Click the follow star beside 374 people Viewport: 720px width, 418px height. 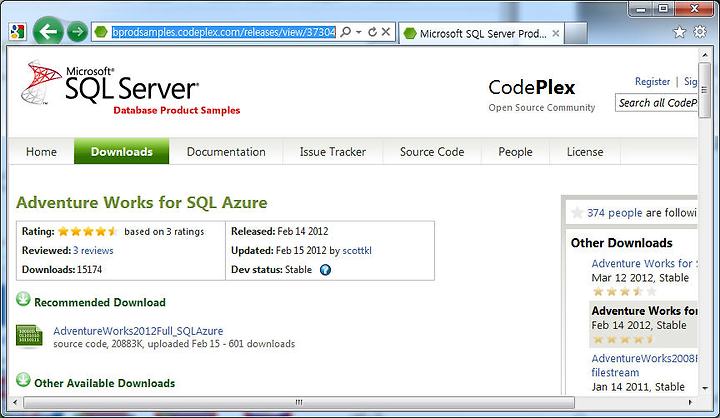[x=577, y=213]
